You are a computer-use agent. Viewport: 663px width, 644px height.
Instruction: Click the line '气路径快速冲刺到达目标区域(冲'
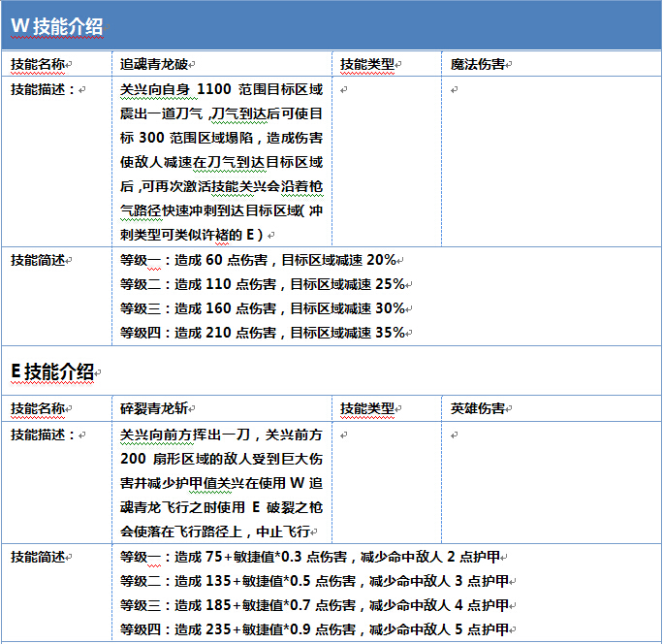click(222, 210)
